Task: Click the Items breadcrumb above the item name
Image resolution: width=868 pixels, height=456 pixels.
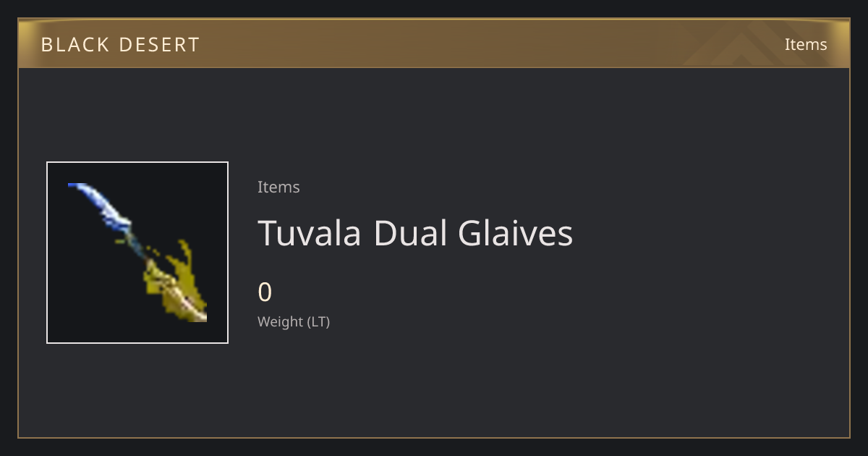Action: pyautogui.click(x=278, y=187)
